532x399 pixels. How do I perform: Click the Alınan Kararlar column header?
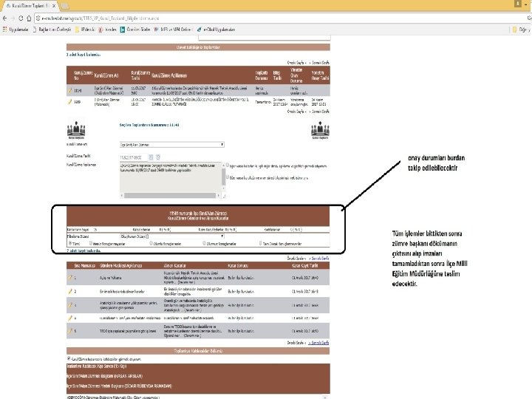tap(174, 266)
